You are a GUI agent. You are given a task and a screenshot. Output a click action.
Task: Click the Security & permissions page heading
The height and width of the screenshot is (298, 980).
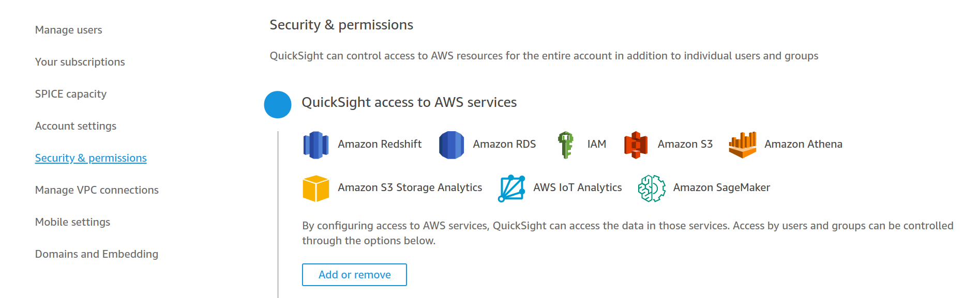coord(341,24)
